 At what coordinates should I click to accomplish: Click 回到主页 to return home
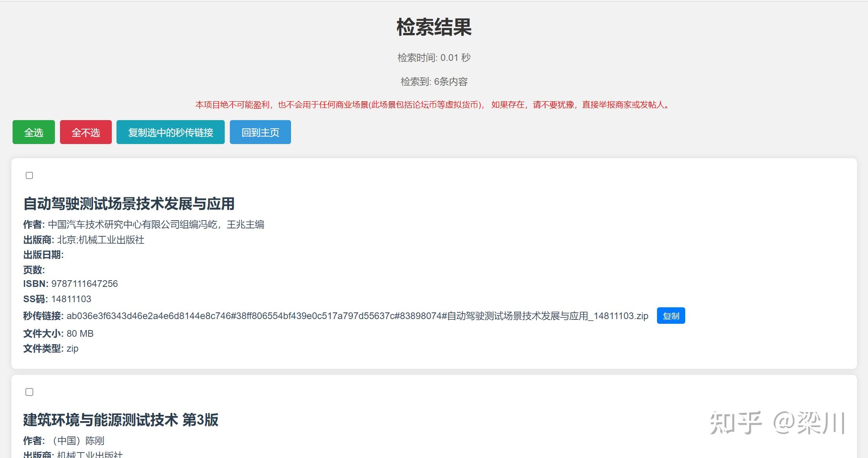(x=260, y=132)
